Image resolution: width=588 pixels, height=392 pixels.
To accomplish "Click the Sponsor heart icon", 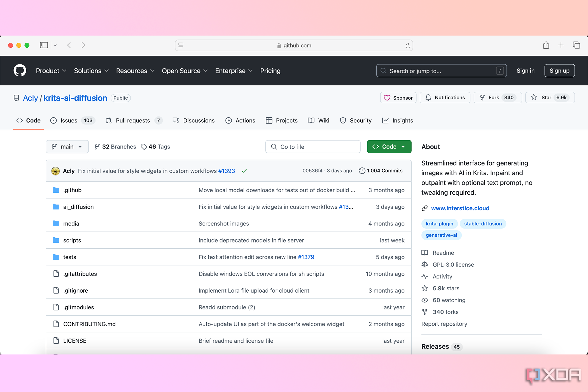I will pos(387,97).
